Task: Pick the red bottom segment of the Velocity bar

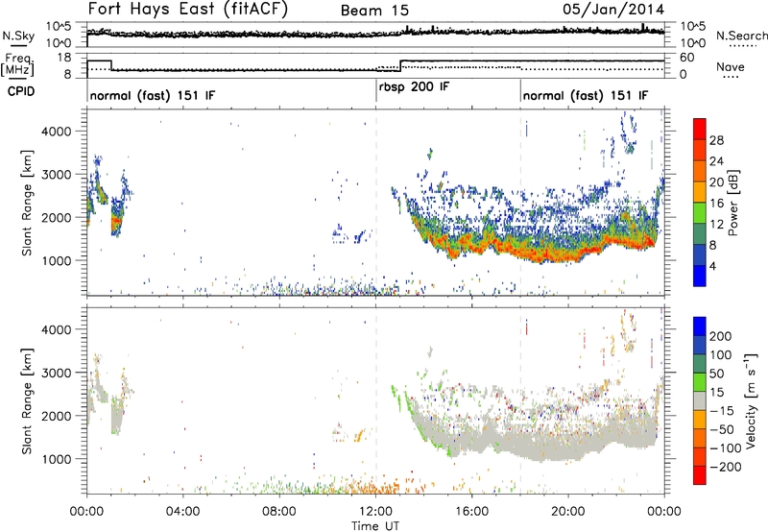Action: pos(700,475)
